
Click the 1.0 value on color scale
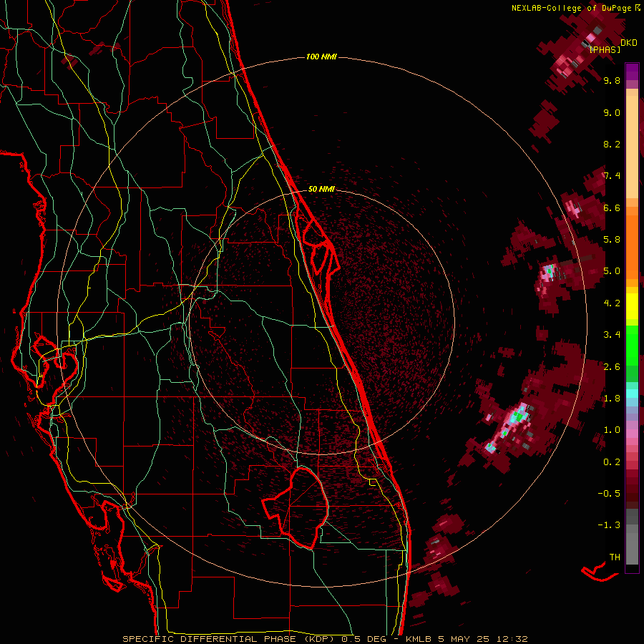(x=612, y=429)
